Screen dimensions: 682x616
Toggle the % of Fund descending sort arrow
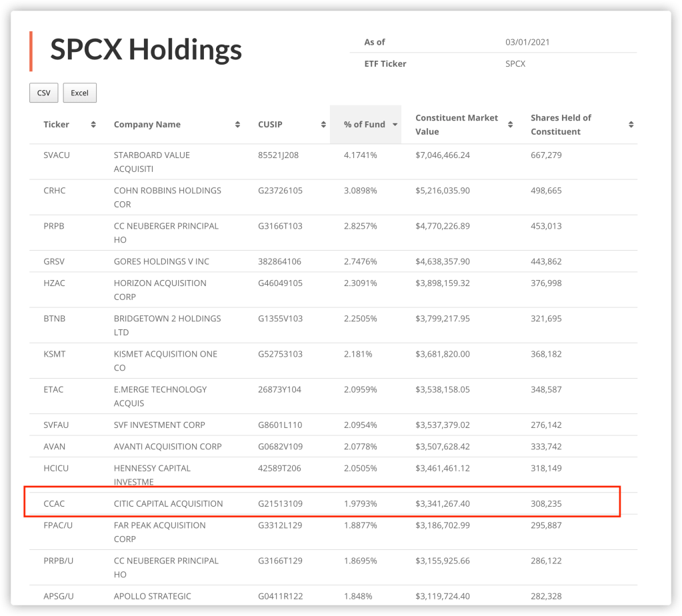pyautogui.click(x=395, y=125)
